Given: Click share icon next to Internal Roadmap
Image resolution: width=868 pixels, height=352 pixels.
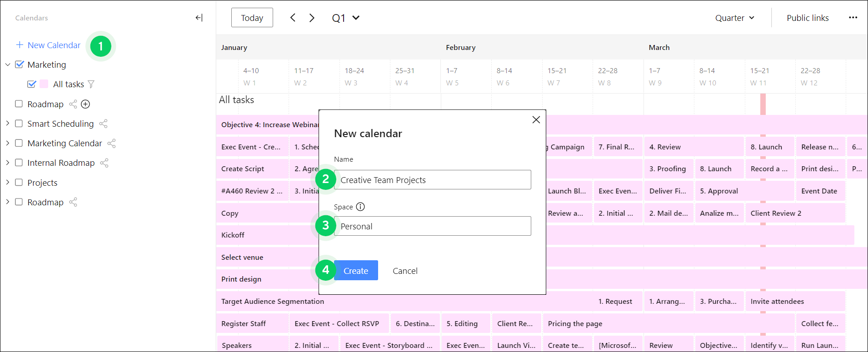Looking at the screenshot, I should pyautogui.click(x=104, y=163).
